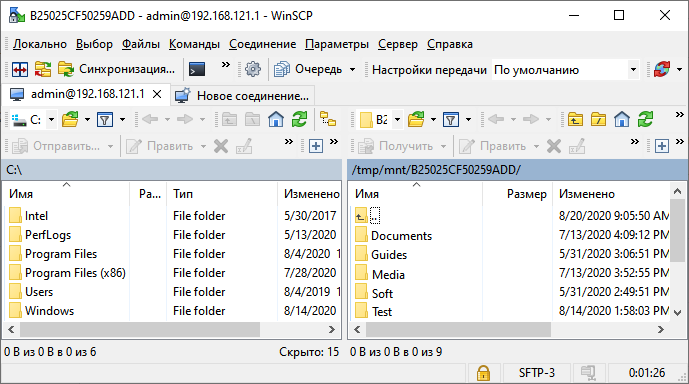Screen dimensions: 689x384
Task: Open the local drive C: dropdown
Action: pyautogui.click(x=51, y=120)
